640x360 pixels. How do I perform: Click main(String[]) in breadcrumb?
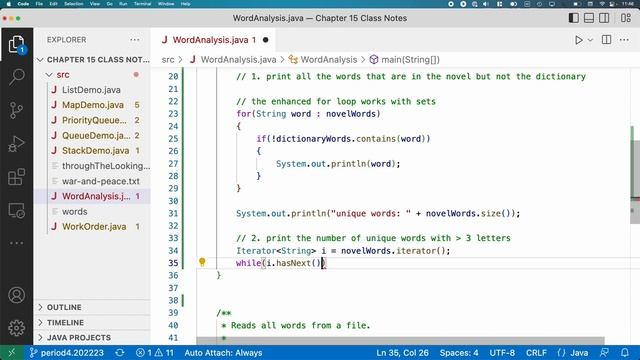click(405, 60)
